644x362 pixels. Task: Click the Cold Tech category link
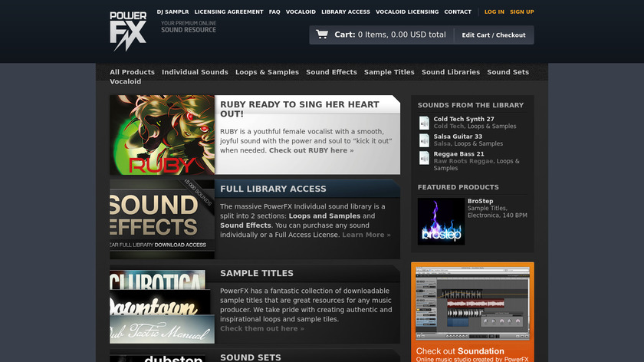click(449, 126)
